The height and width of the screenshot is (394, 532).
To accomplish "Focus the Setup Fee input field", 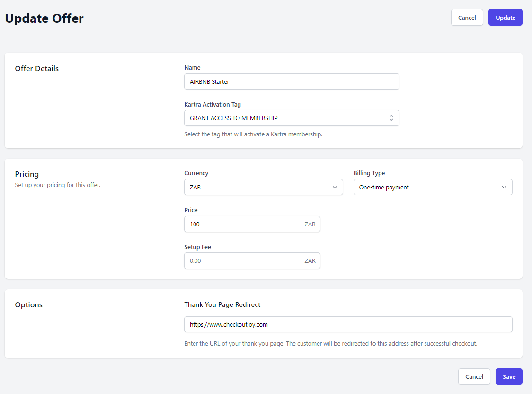I will (x=252, y=260).
